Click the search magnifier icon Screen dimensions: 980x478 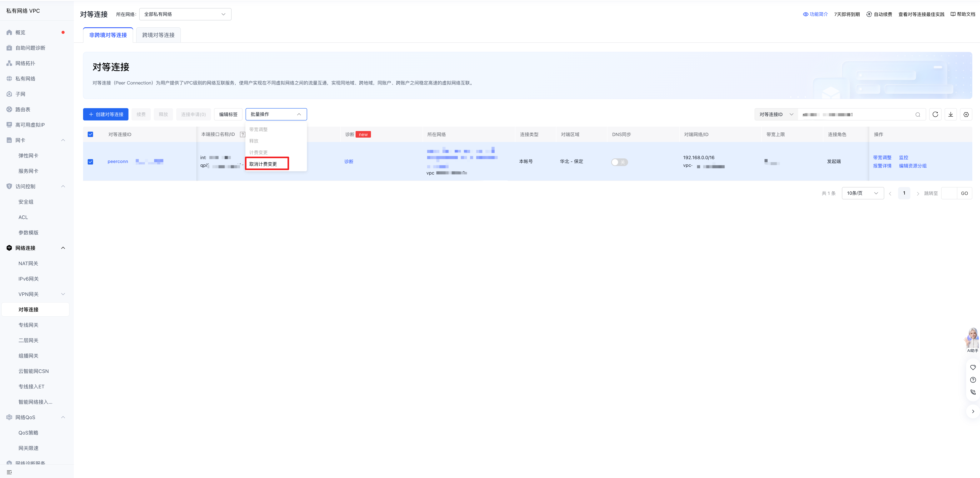918,114
